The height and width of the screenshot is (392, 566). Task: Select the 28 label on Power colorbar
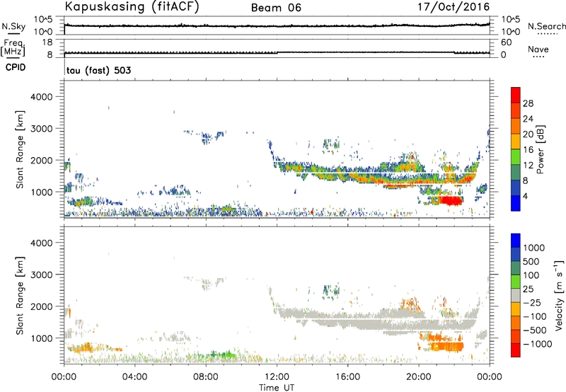528,103
